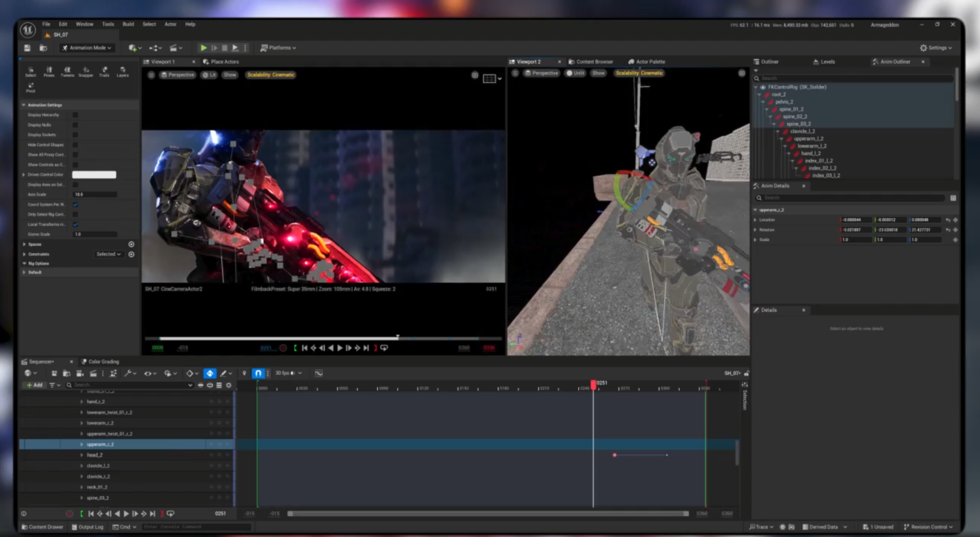Jump to end in viewport transport controls

click(366, 348)
